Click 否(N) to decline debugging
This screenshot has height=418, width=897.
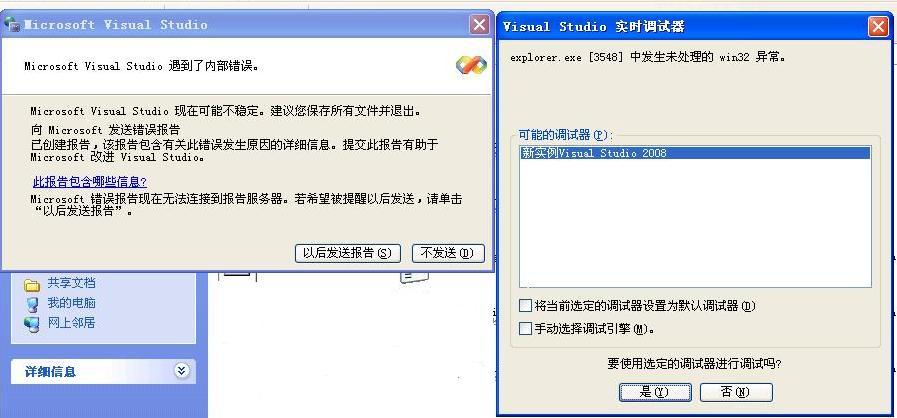point(736,392)
